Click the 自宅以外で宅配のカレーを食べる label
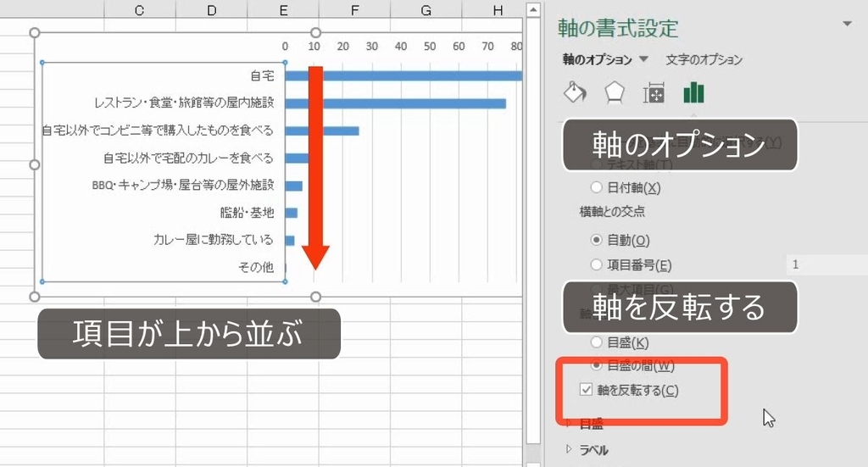The width and height of the screenshot is (868, 467). tap(188, 158)
